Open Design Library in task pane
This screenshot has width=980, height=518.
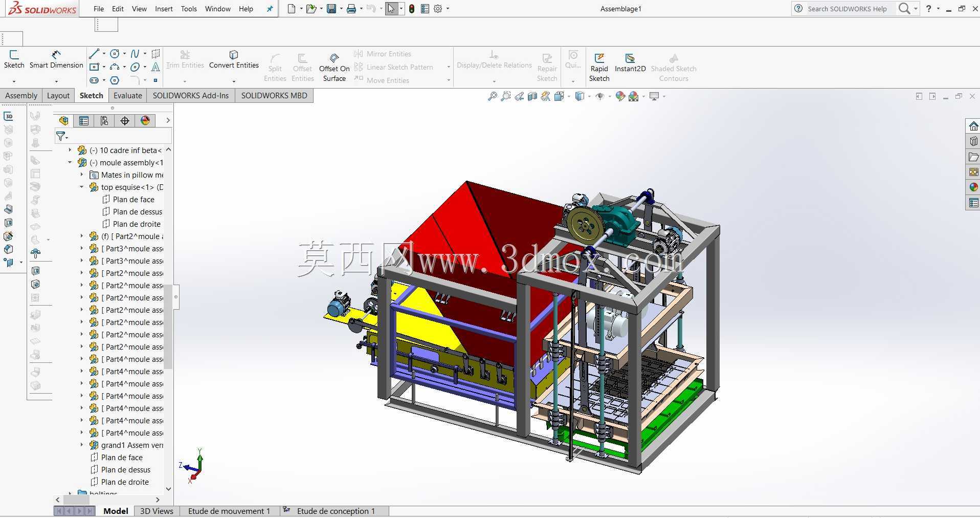tap(973, 141)
